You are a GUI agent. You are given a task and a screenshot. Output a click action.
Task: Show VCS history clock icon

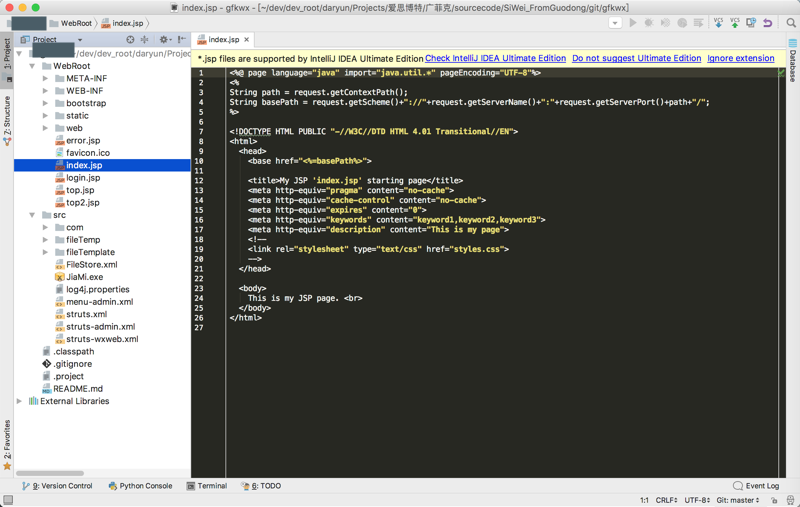click(x=751, y=23)
